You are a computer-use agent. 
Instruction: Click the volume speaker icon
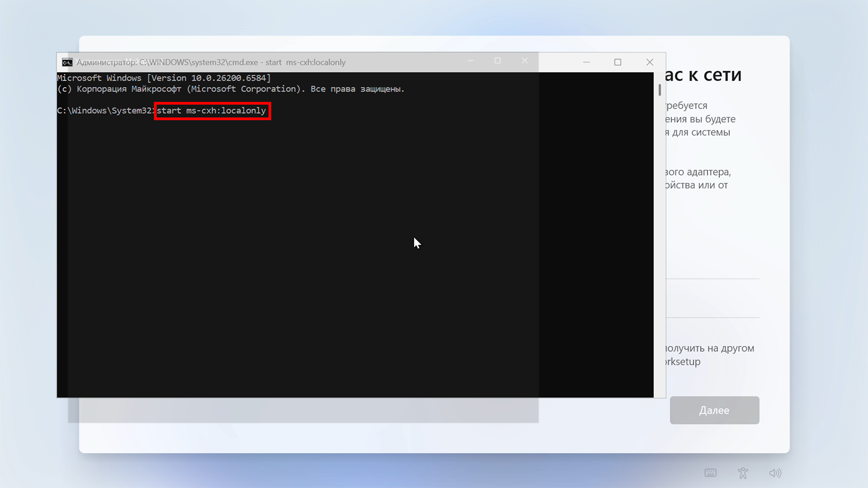coord(775,473)
